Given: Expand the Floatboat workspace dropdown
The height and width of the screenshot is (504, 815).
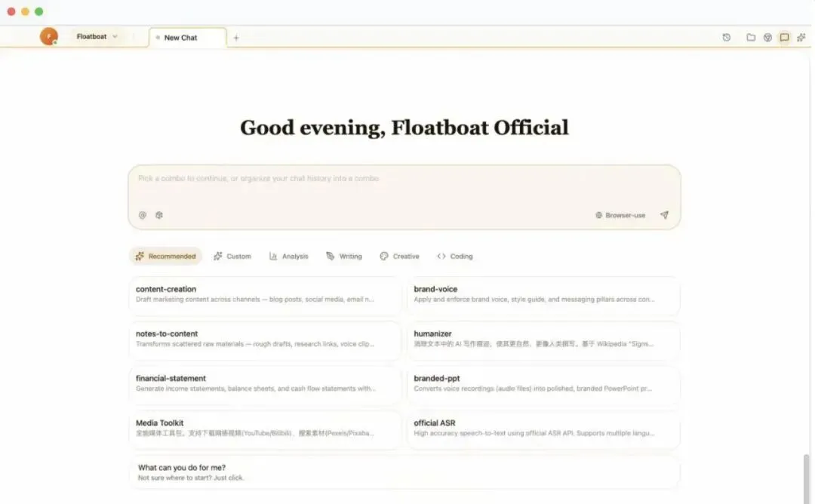Looking at the screenshot, I should pos(97,36).
